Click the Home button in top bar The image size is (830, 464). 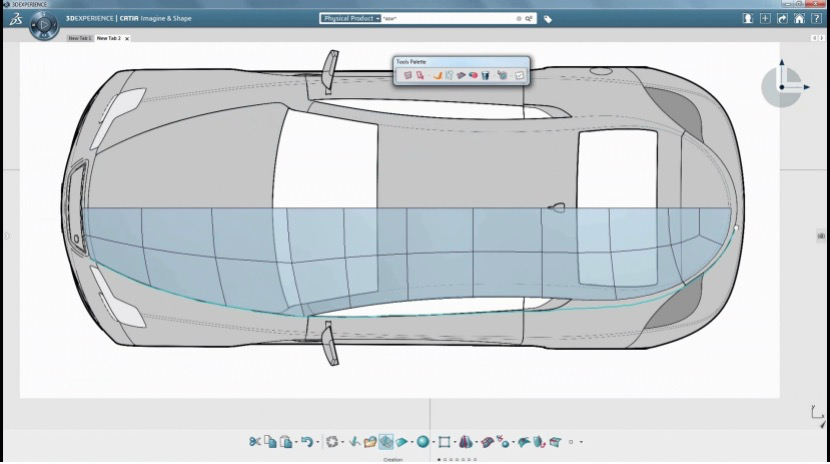pos(801,18)
